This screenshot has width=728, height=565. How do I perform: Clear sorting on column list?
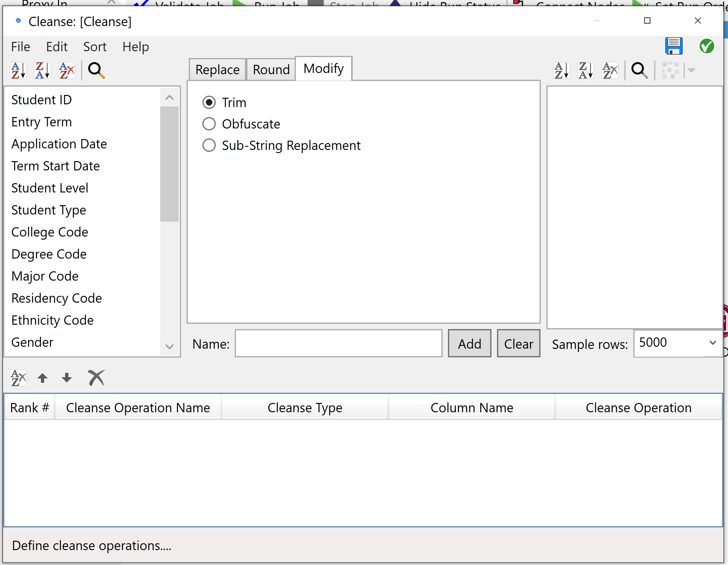[x=67, y=70]
